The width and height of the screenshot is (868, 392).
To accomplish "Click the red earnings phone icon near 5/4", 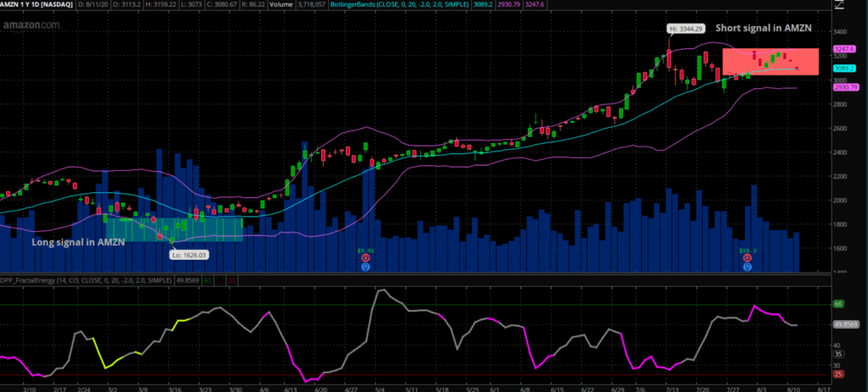I will point(365,257).
